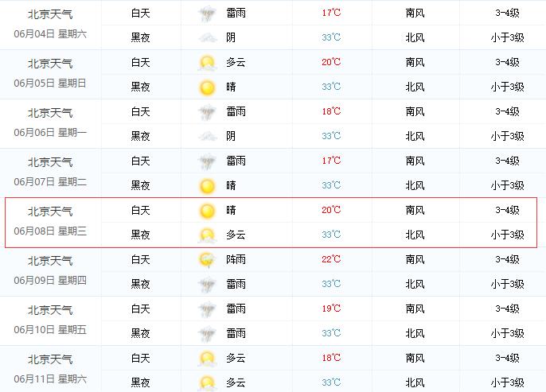This screenshot has height=392, width=546.
Task: Click 雷雨 label for 06月04日 daytime
Action: click(236, 14)
